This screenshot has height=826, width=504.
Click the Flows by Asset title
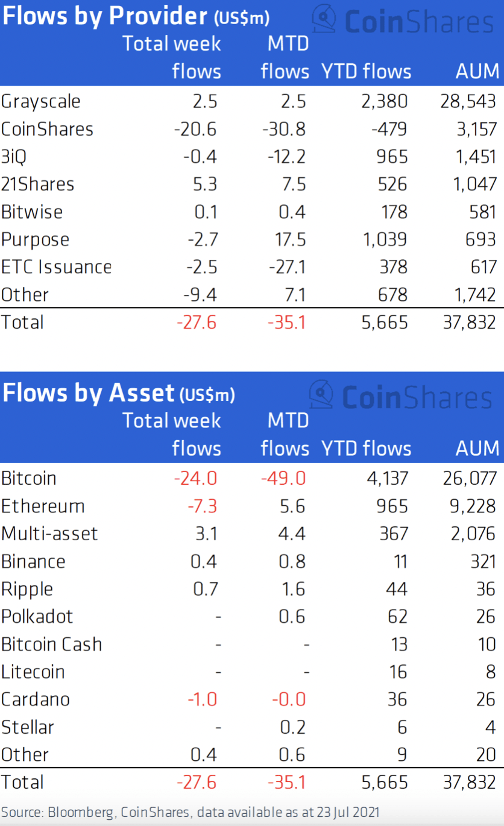point(89,393)
